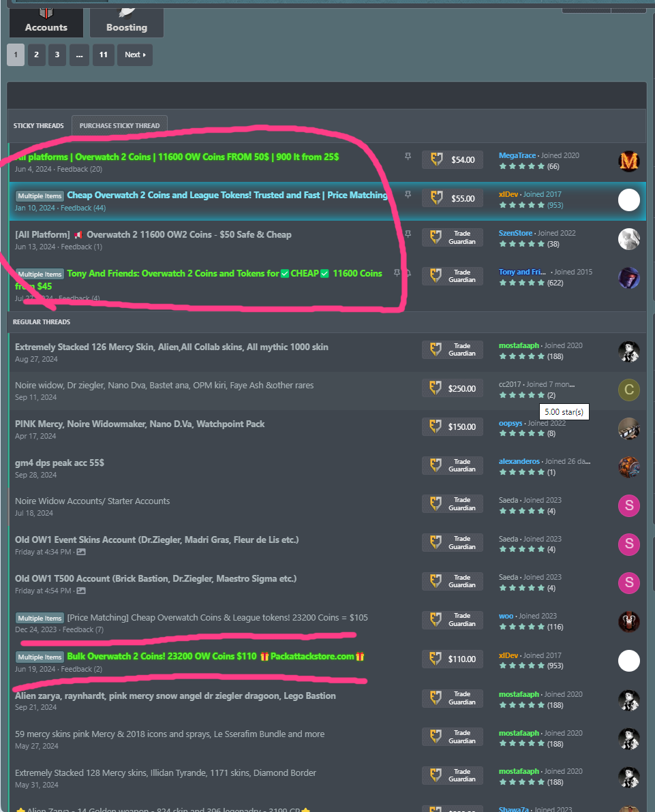This screenshot has height=812, width=655.
Task: Open Noire Widow Accounts/ Starter Accounts thread
Action: pyautogui.click(x=92, y=501)
